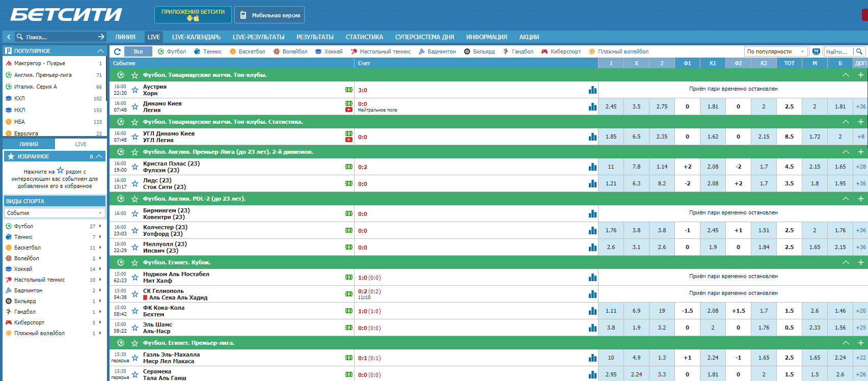Open СТАТИСТИКА menu item
The height and width of the screenshot is (381, 868).
pyautogui.click(x=364, y=37)
